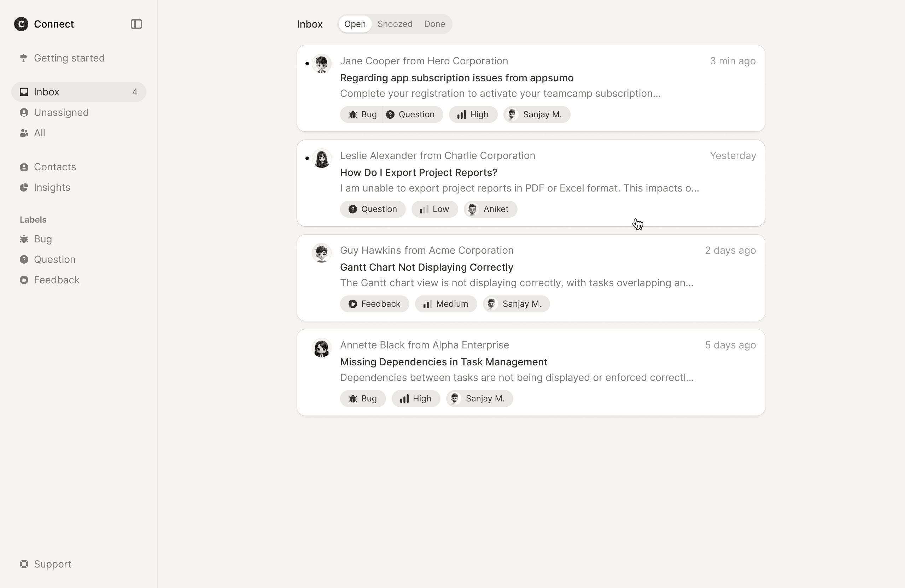Click the Connect logo icon
This screenshot has height=588, width=905.
point(21,24)
